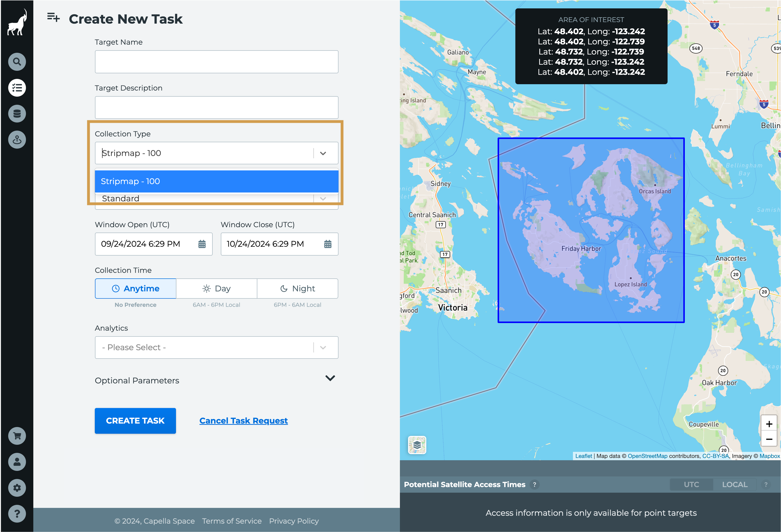Click the map layers control icon
781x532 pixels.
[x=417, y=445]
